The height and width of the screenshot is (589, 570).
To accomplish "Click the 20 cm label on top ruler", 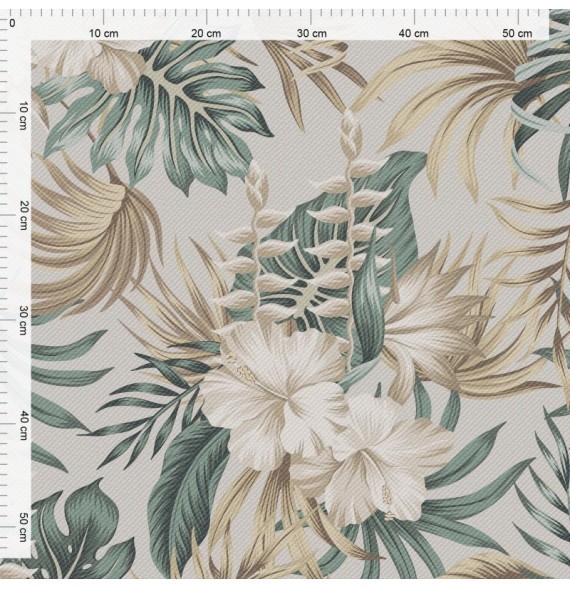I will tap(206, 33).
